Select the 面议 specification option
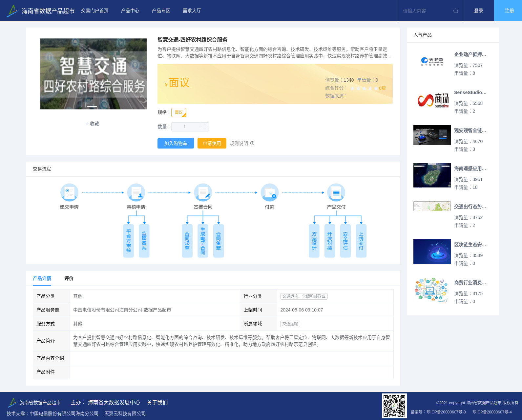 coord(179,112)
